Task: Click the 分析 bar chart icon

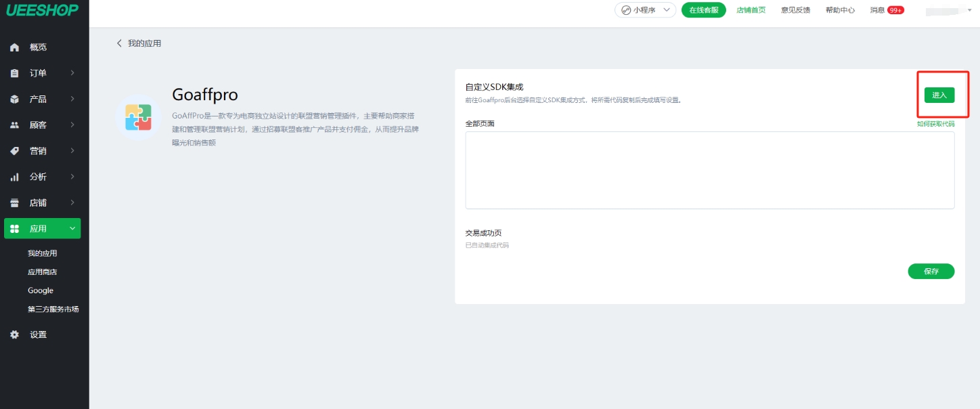Action: pyautogui.click(x=14, y=177)
